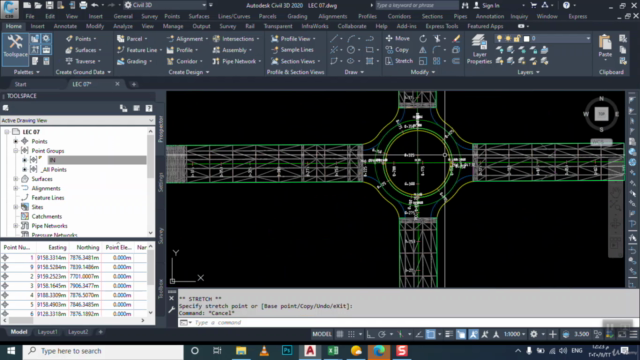
Task: Open drawing file icon in quick access toolbar
Action: [x=38, y=5]
